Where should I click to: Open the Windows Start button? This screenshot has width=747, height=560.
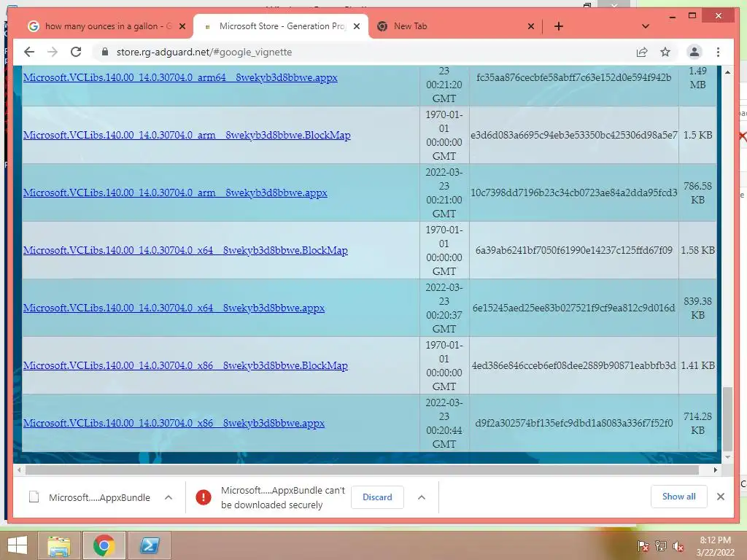18,545
